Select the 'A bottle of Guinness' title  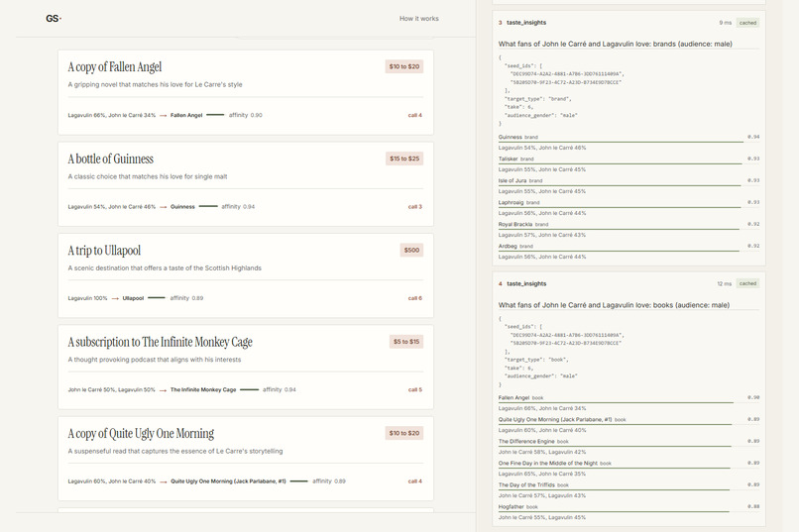[111, 159]
